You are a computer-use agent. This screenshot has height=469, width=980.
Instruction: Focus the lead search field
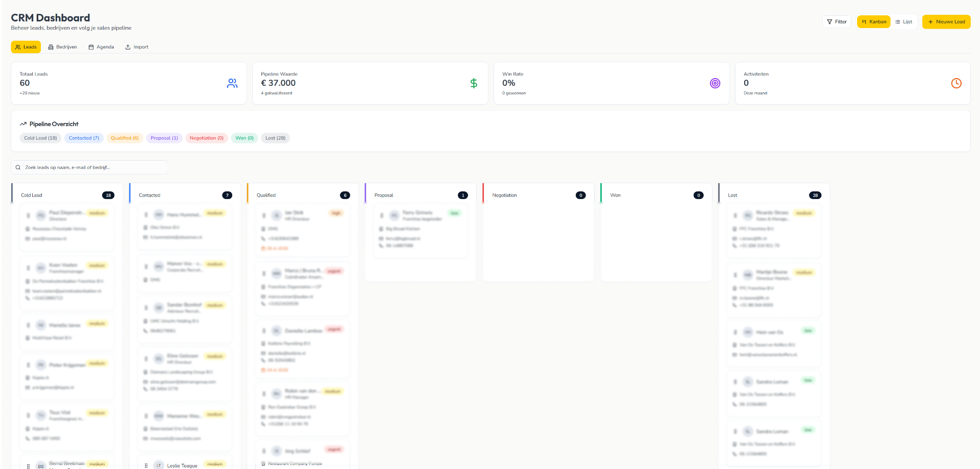[90, 167]
